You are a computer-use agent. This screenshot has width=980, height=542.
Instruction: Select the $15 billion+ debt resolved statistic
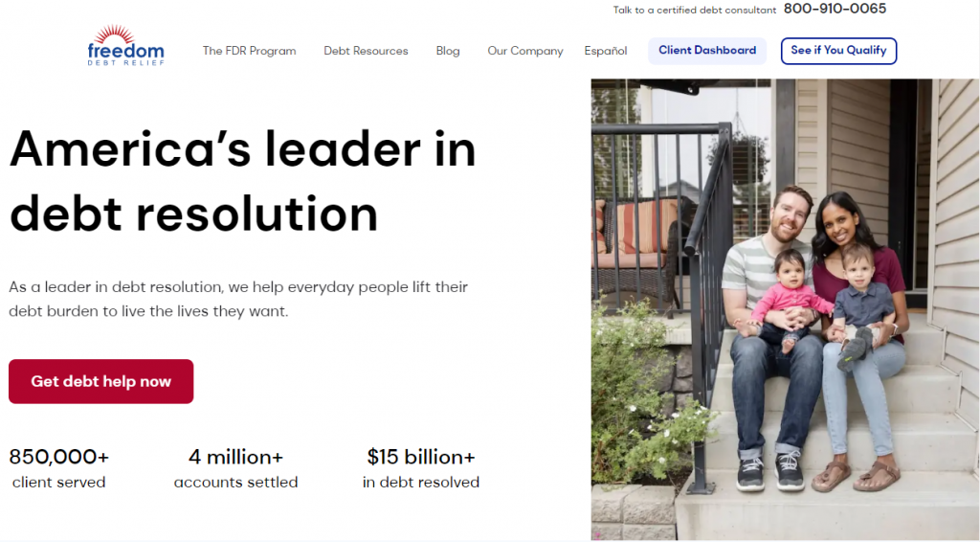pos(421,468)
